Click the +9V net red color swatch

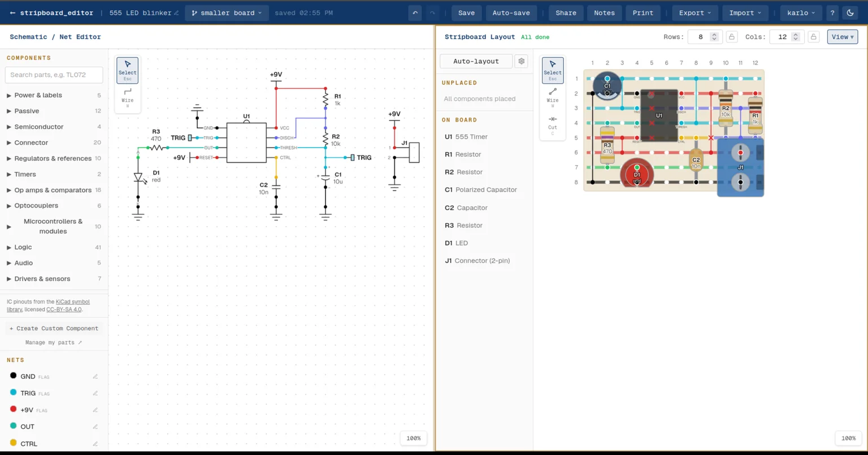[x=14, y=409]
